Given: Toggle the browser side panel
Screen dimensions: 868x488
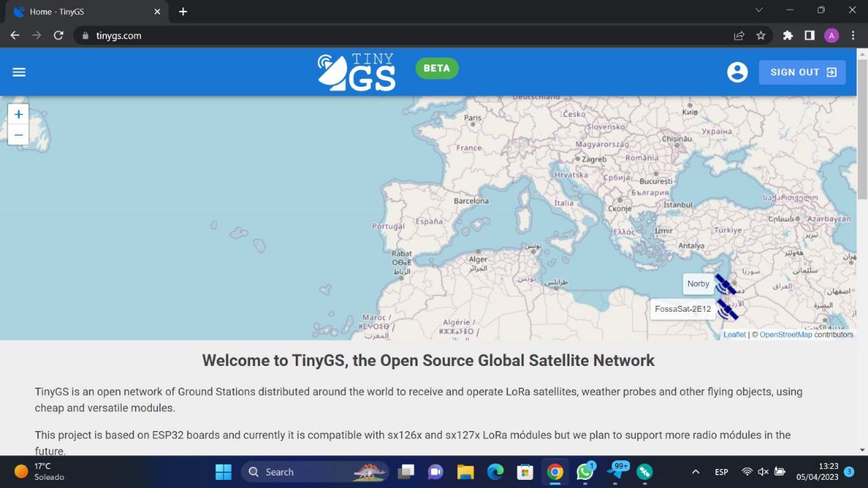Looking at the screenshot, I should [809, 35].
